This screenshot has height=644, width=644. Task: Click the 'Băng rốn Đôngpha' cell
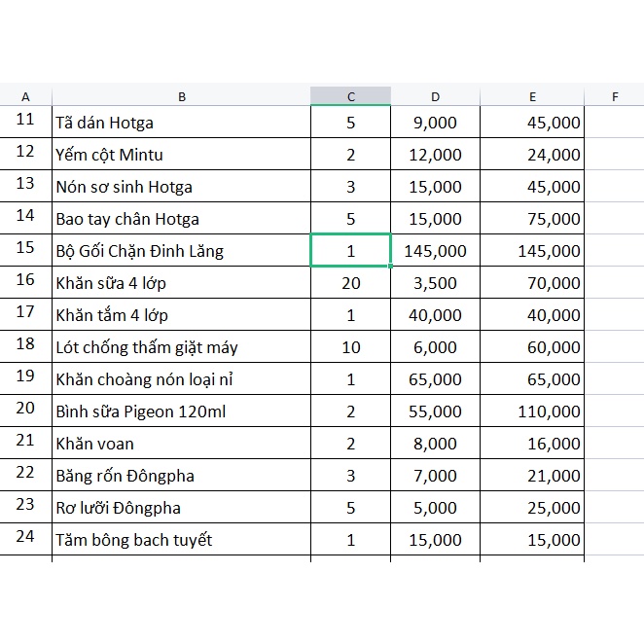(182, 476)
